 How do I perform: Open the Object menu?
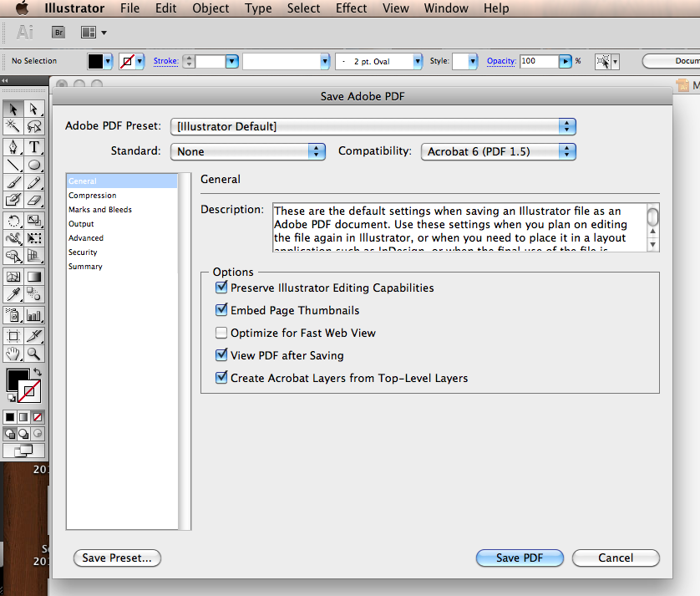(x=211, y=8)
